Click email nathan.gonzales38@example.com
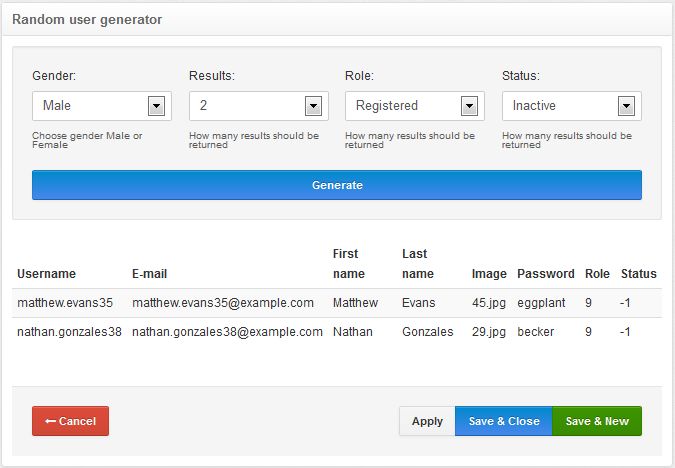This screenshot has width=675, height=468. (x=227, y=332)
